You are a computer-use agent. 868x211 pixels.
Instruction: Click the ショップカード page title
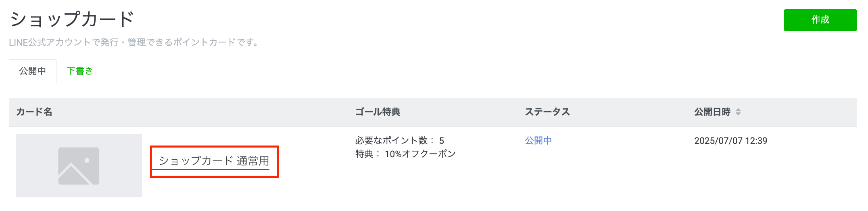pos(72,19)
